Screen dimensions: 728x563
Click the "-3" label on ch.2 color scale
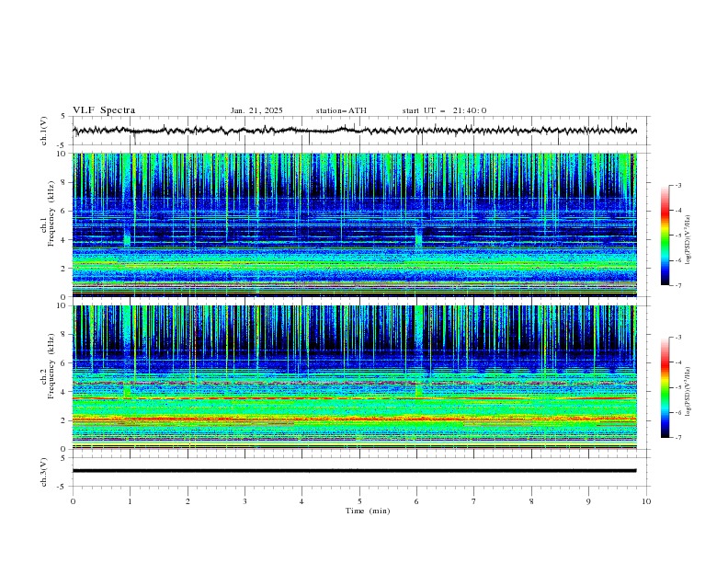click(678, 338)
